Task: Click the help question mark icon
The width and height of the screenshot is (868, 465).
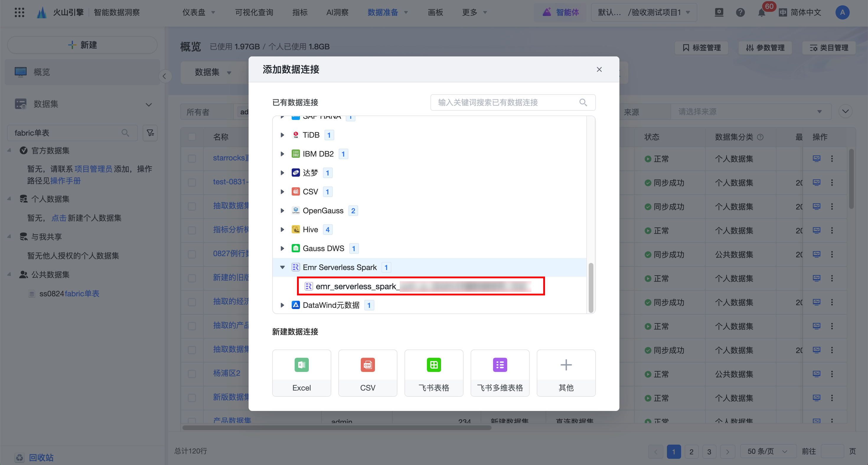Action: tap(740, 13)
